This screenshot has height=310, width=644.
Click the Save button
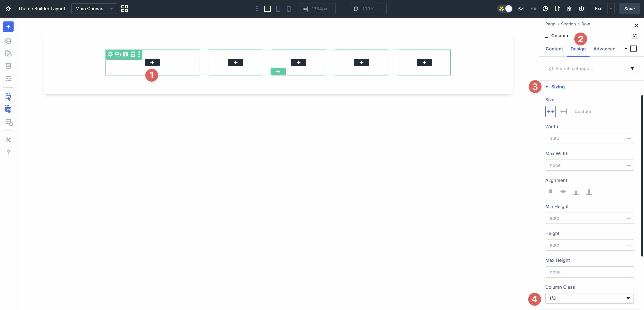coord(629,8)
